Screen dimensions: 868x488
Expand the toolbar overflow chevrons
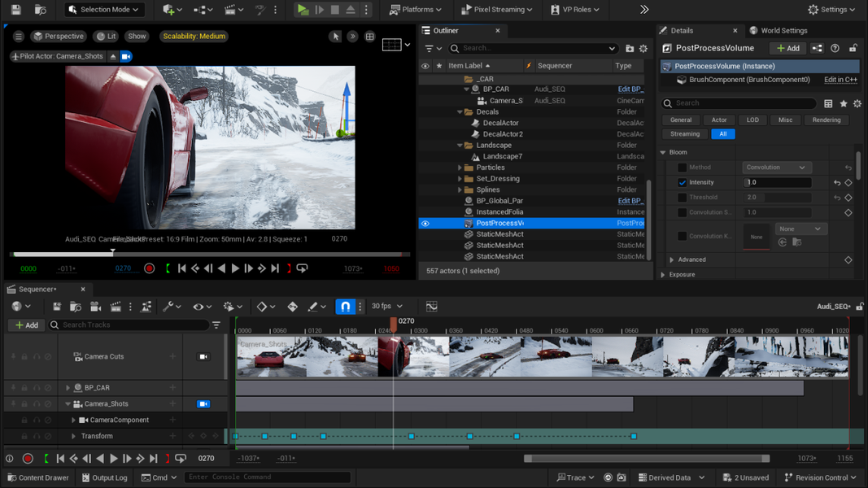pyautogui.click(x=644, y=10)
